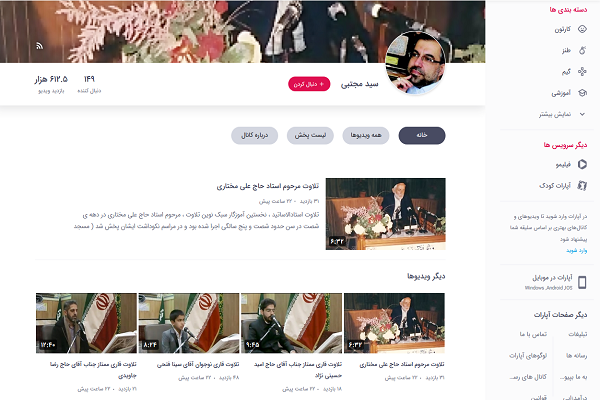The image size is (600, 400).
Task: Click the Aparat mobile app phone icon
Action: point(582,282)
